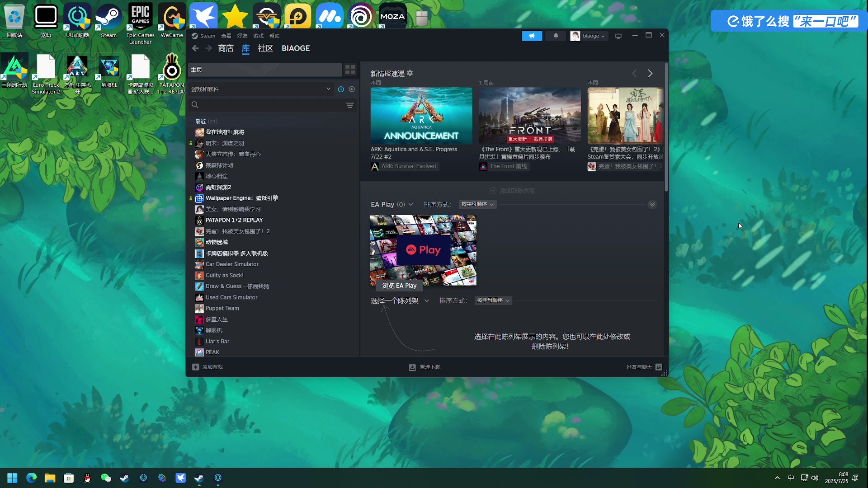Click the library vertical scrollbar
The height and width of the screenshot is (488, 868).
pos(666,127)
